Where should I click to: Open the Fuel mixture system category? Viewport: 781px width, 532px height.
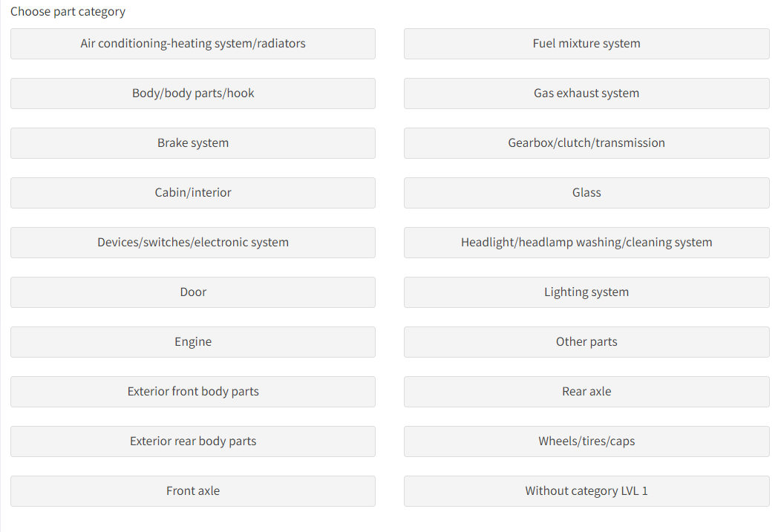click(586, 44)
